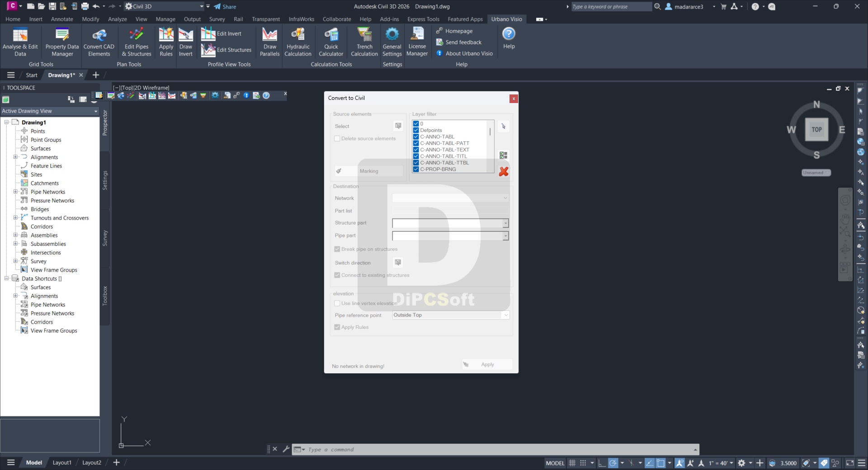This screenshot has width=868, height=470.
Task: Toggle Connect to existing structures checkbox
Action: click(x=337, y=275)
